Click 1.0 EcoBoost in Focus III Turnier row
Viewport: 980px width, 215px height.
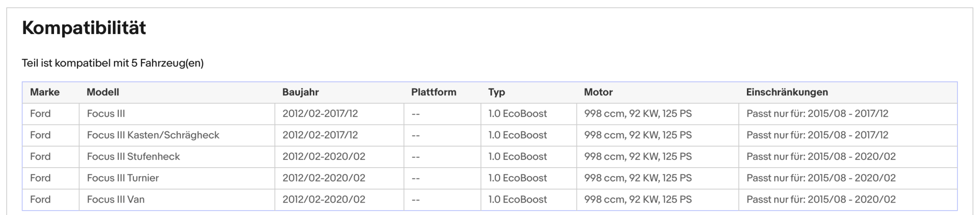[x=518, y=178]
